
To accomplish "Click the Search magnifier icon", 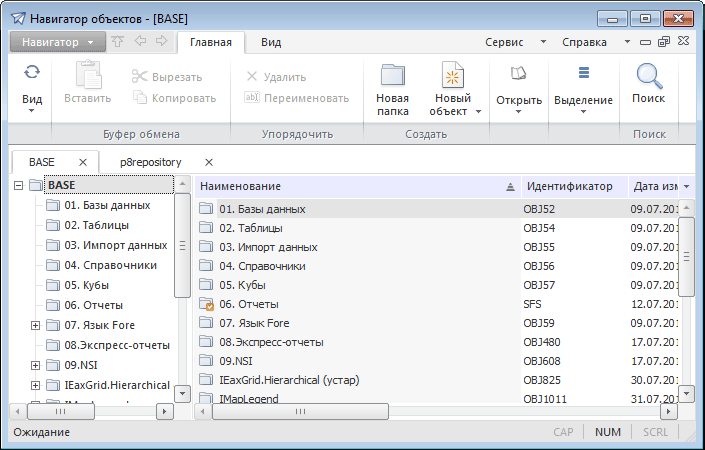I will click(649, 76).
